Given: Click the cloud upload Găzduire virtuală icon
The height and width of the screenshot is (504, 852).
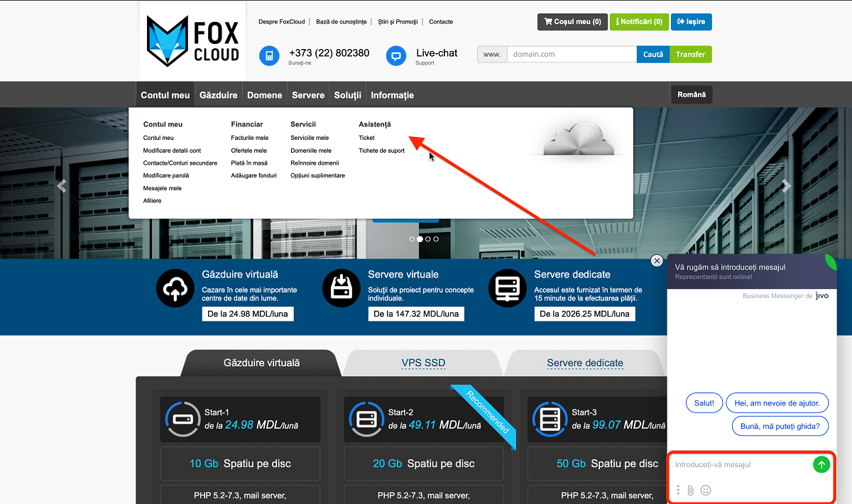Looking at the screenshot, I should coord(175,288).
